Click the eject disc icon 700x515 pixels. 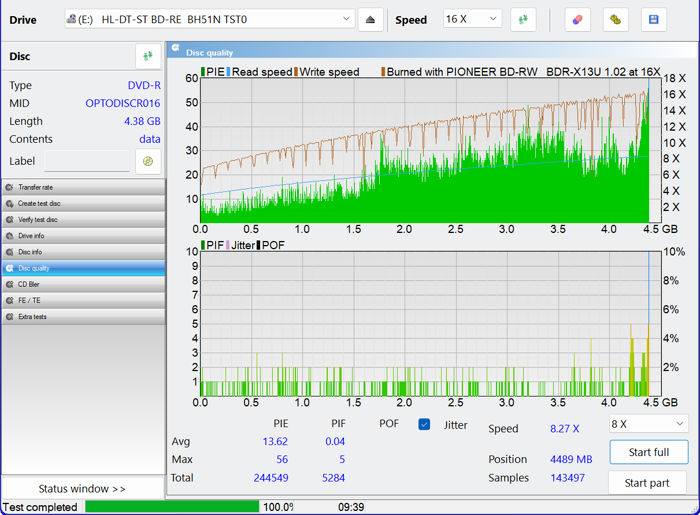370,20
